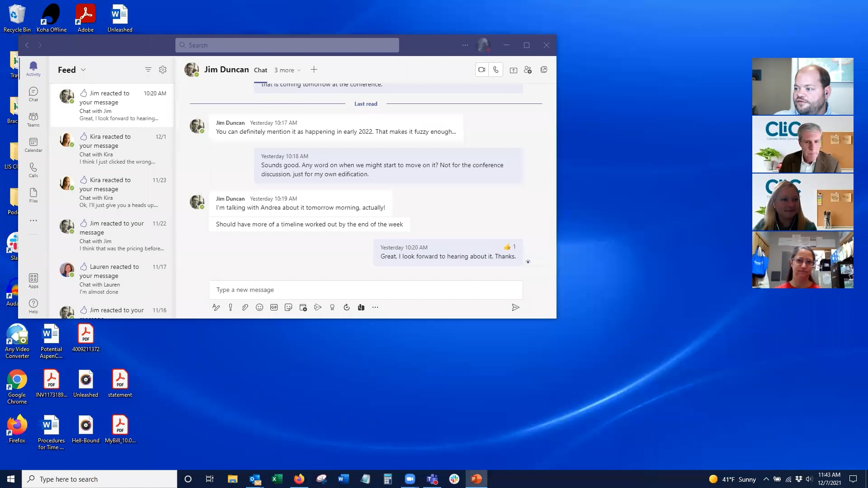Image resolution: width=868 pixels, height=488 pixels.
Task: Open the emoji picker in compose toolbar
Action: pyautogui.click(x=259, y=308)
